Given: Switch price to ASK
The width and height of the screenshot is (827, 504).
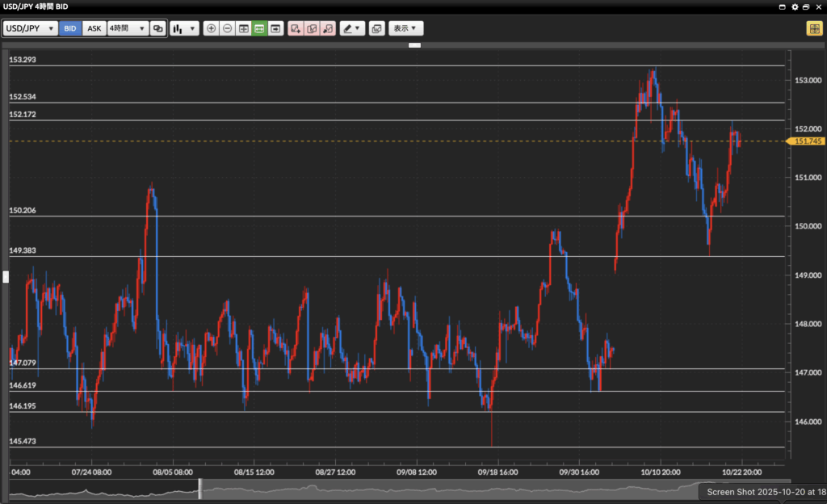Looking at the screenshot, I should (x=94, y=28).
